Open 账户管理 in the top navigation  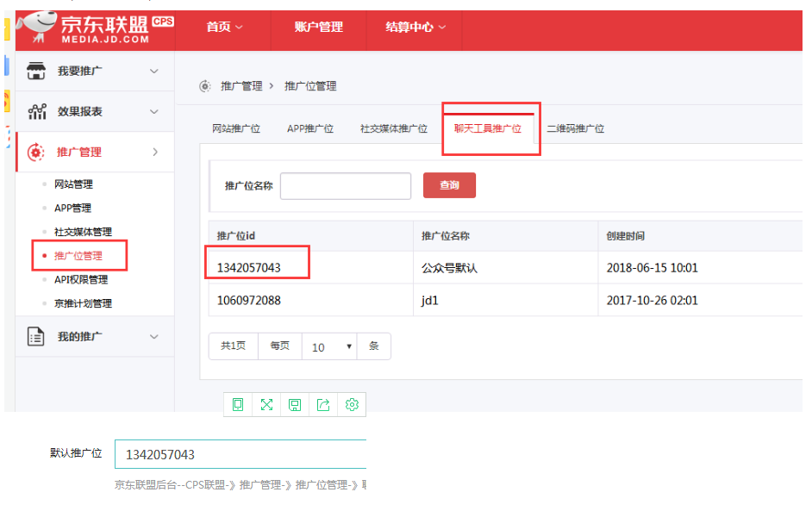(318, 27)
